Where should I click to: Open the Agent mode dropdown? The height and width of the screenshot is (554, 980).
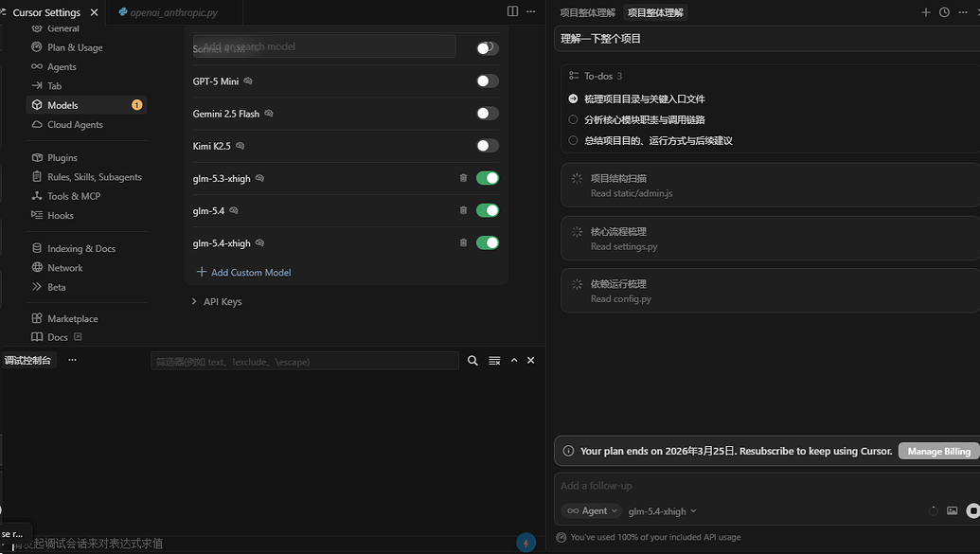[591, 510]
